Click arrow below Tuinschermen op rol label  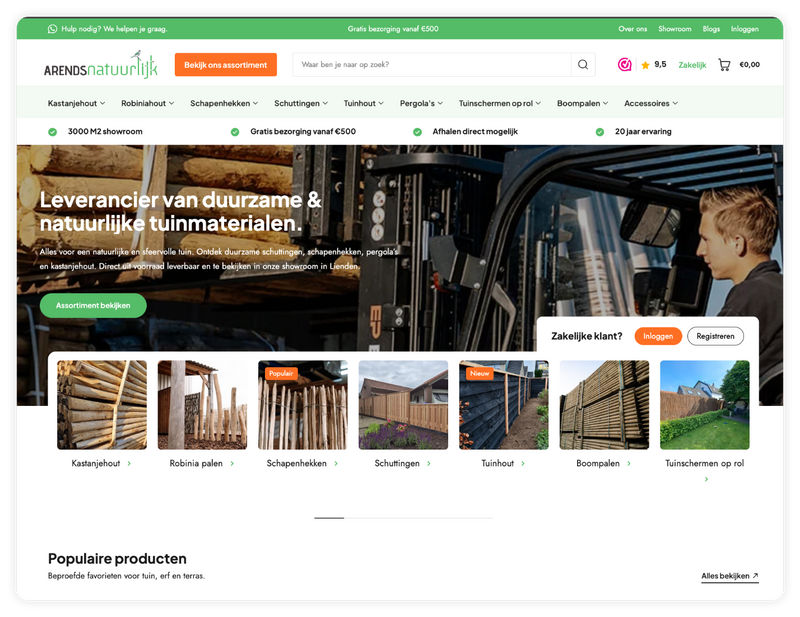coord(706,479)
